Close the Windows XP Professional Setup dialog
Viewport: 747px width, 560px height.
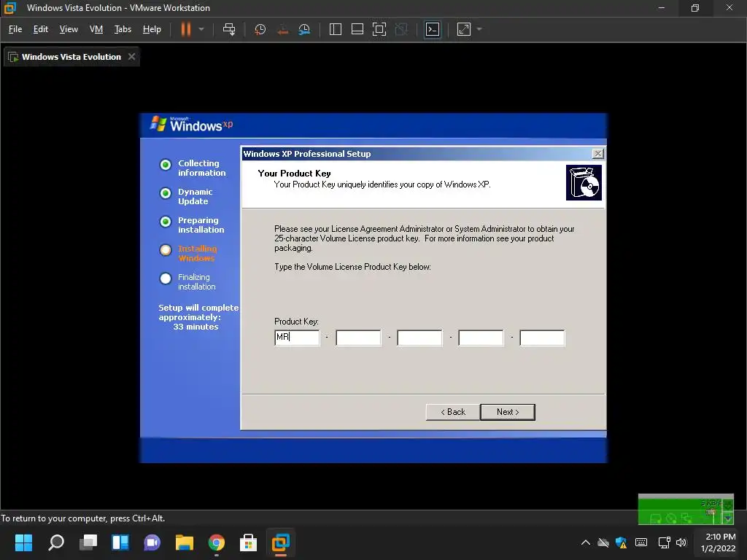coord(597,153)
